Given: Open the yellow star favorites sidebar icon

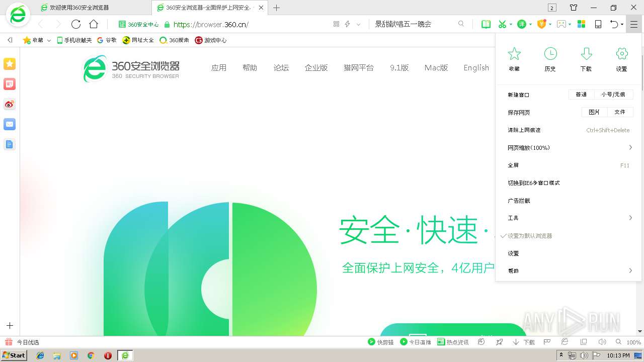Looking at the screenshot, I should [10, 64].
